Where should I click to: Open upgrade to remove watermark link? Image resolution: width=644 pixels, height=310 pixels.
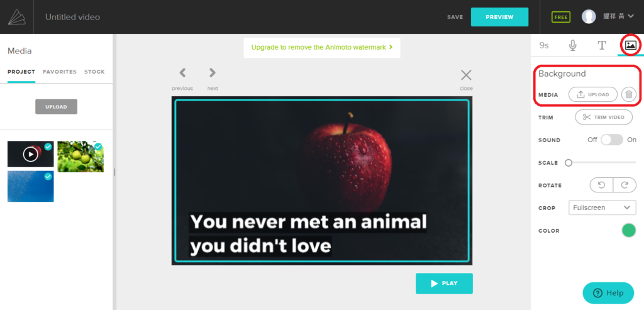click(x=322, y=47)
